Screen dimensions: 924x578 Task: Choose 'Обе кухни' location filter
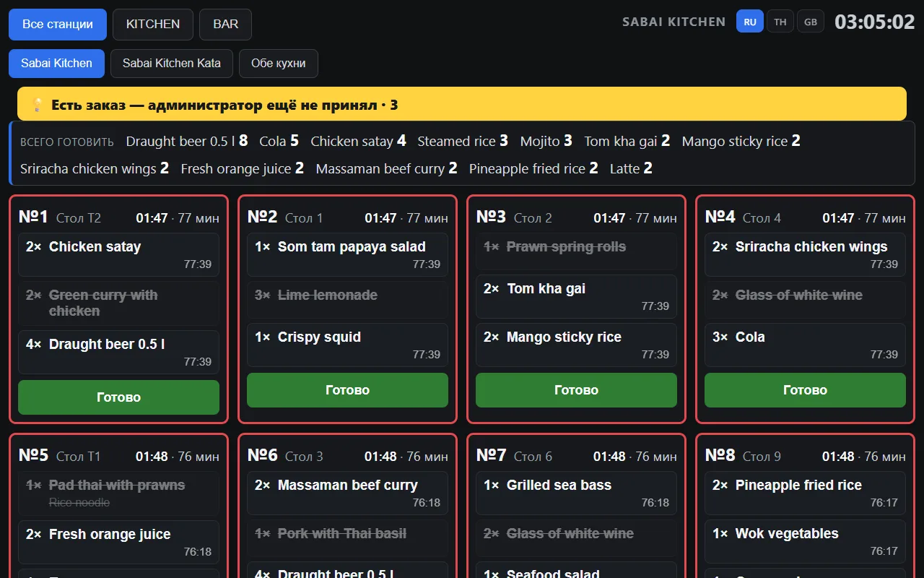click(279, 64)
